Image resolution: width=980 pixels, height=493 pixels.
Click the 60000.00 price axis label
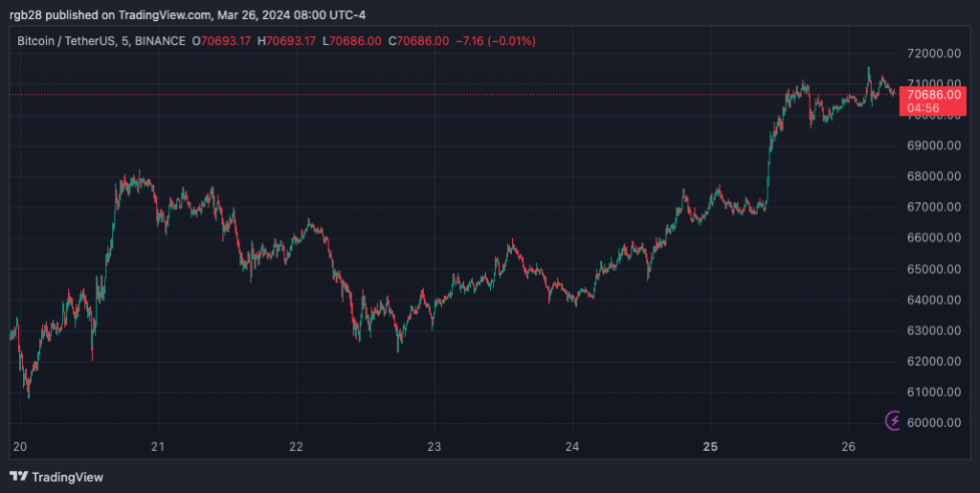click(934, 423)
